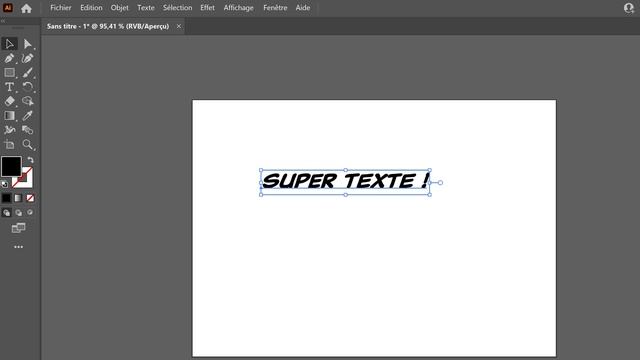Screen dimensions: 640x360
Task: Open Edit Toolbar three-dots button
Action: point(18,247)
